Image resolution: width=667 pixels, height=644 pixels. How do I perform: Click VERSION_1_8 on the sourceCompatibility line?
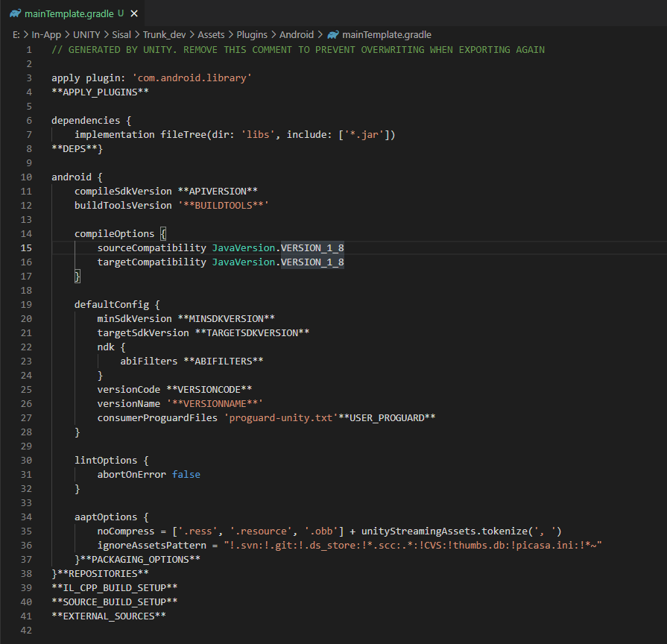click(x=312, y=247)
